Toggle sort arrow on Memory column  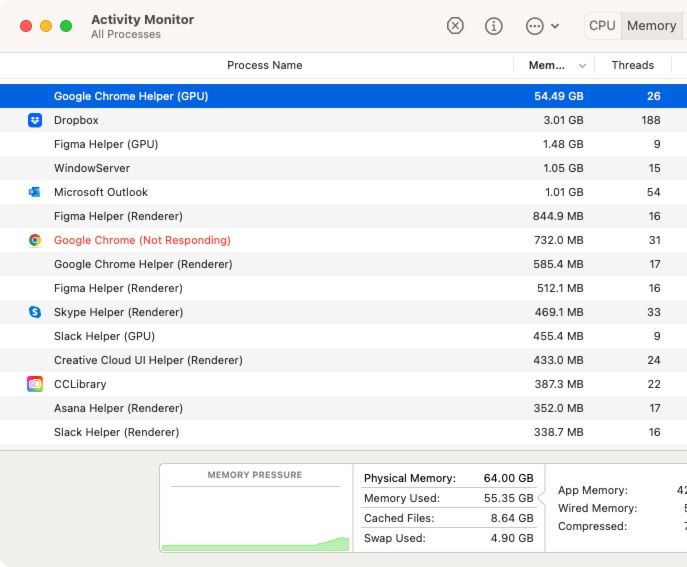pos(582,66)
